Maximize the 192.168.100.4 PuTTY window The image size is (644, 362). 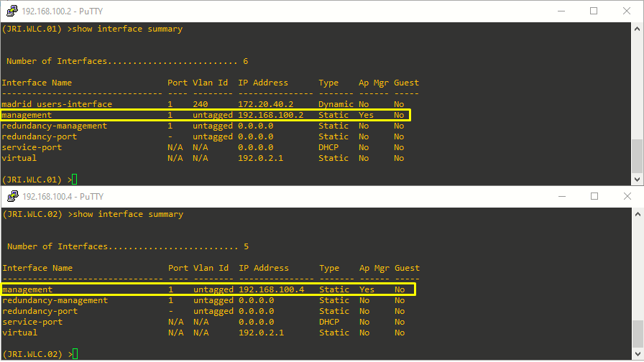click(594, 196)
